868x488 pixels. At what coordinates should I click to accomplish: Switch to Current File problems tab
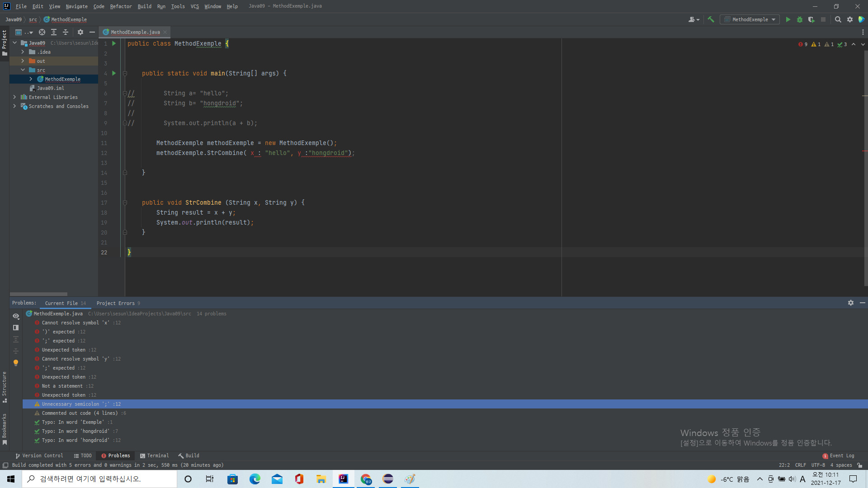pos(65,303)
